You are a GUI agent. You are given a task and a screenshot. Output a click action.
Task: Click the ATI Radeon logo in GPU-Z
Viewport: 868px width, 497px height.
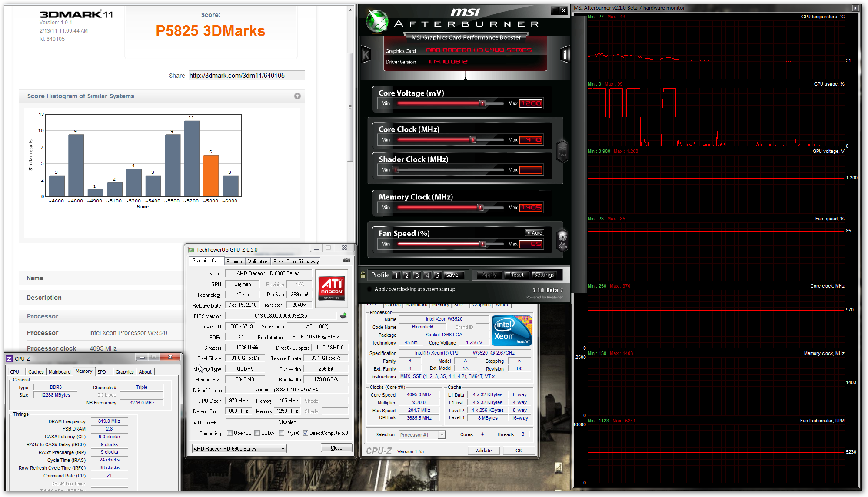pos(332,288)
